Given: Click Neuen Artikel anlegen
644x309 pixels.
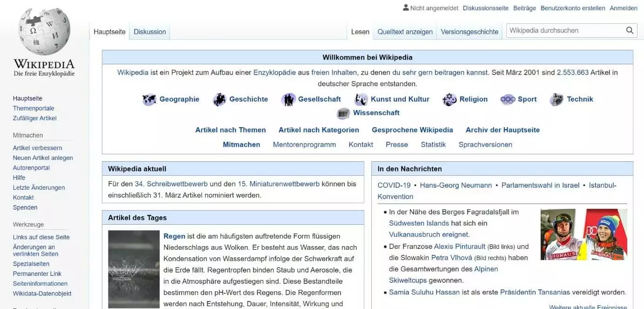Looking at the screenshot, I should [43, 158].
